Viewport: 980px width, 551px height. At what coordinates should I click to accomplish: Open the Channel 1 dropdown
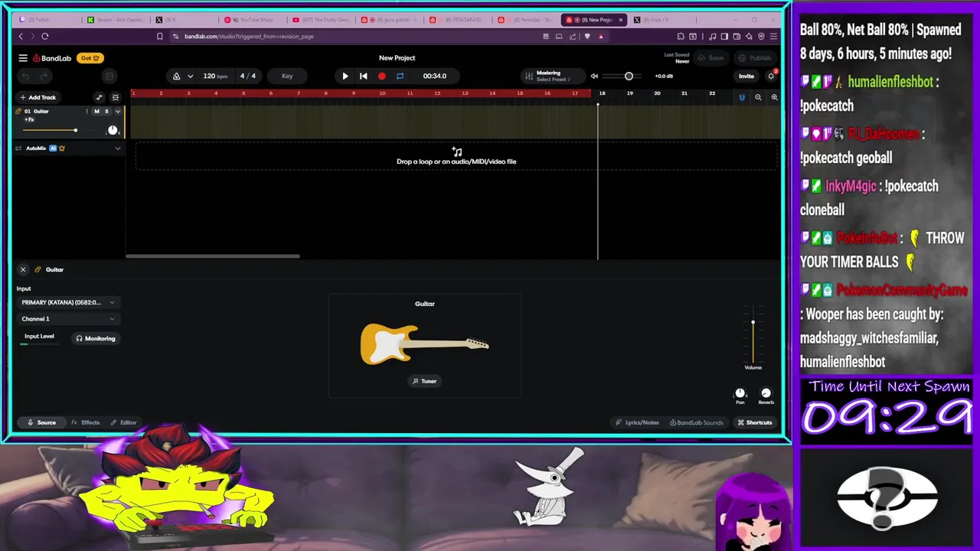[68, 319]
